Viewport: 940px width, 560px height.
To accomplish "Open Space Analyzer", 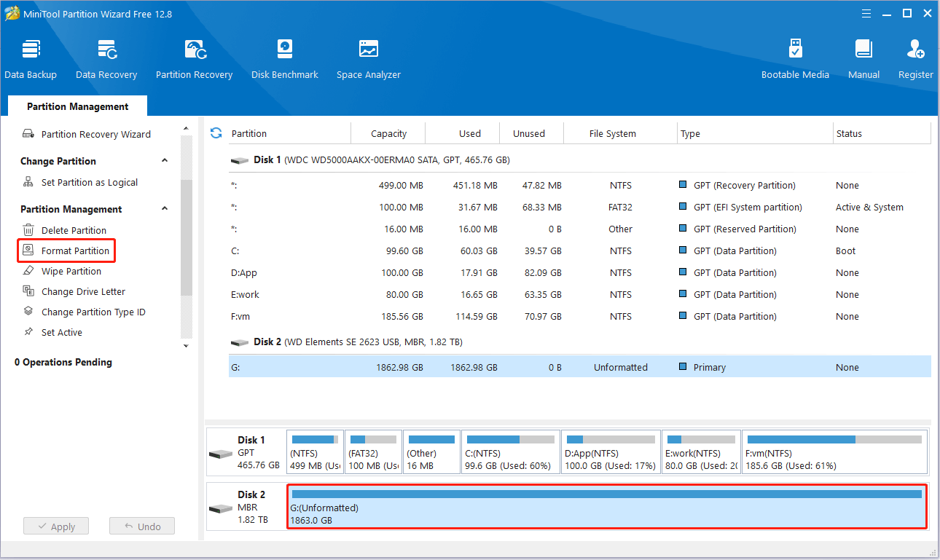I will tap(369, 60).
